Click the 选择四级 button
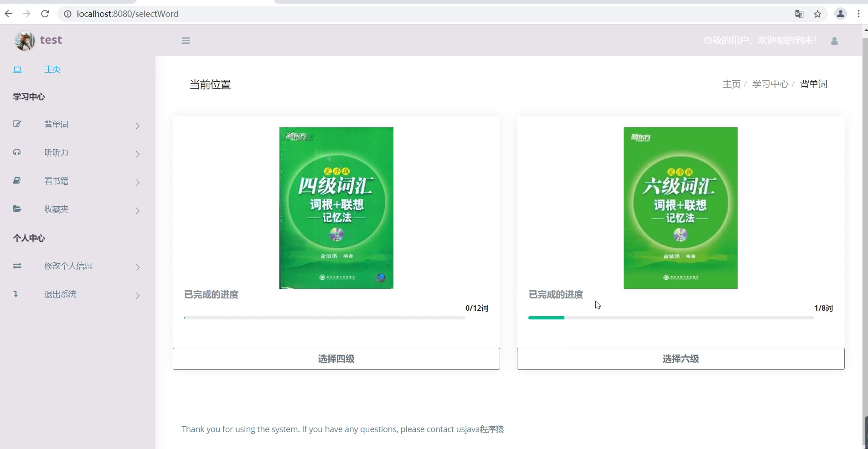This screenshot has height=449, width=868. pos(336,359)
